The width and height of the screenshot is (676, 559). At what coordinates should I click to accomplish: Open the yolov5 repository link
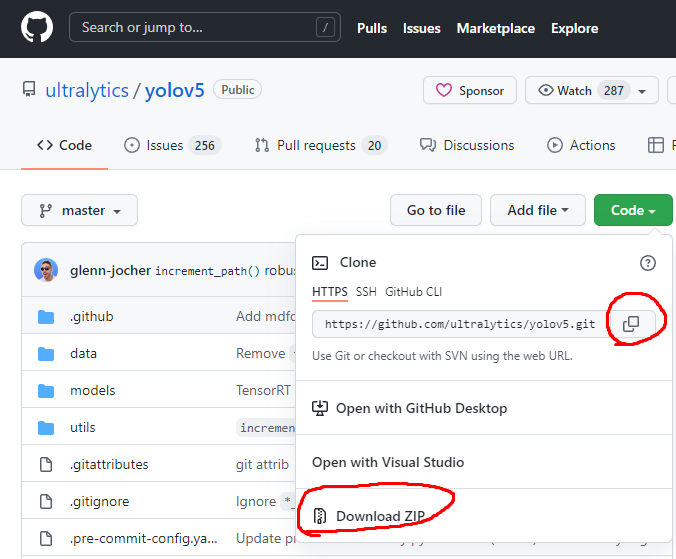[x=175, y=91]
